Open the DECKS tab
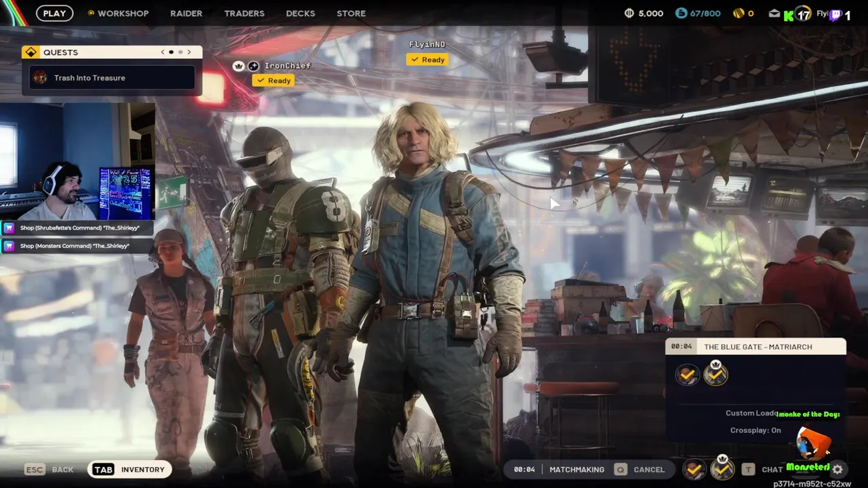The width and height of the screenshot is (868, 488). coord(300,13)
